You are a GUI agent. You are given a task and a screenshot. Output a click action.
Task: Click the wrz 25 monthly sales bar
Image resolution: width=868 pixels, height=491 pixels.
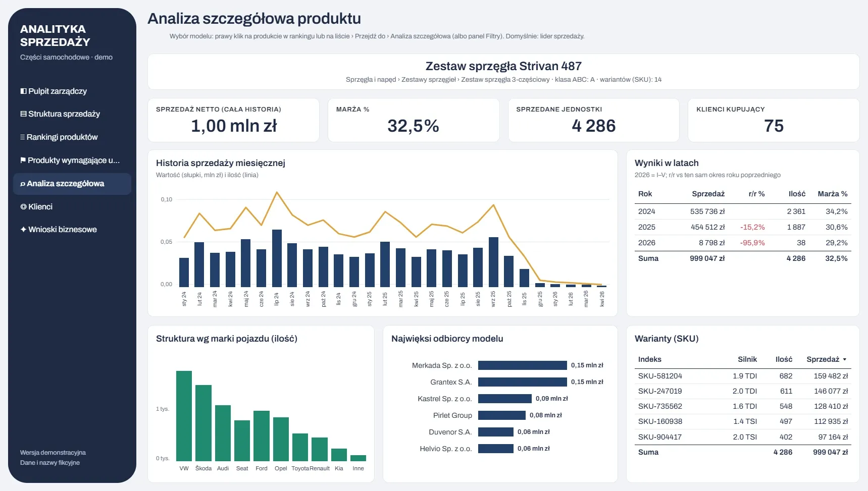tap(493, 262)
